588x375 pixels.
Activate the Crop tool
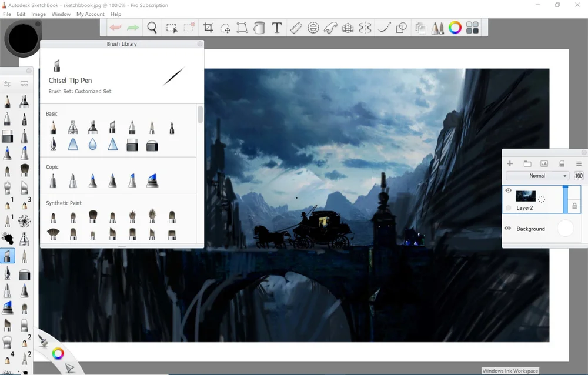coord(207,28)
